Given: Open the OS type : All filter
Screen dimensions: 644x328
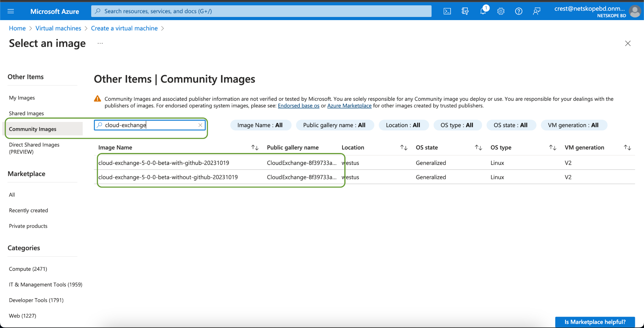Looking at the screenshot, I should tap(457, 125).
